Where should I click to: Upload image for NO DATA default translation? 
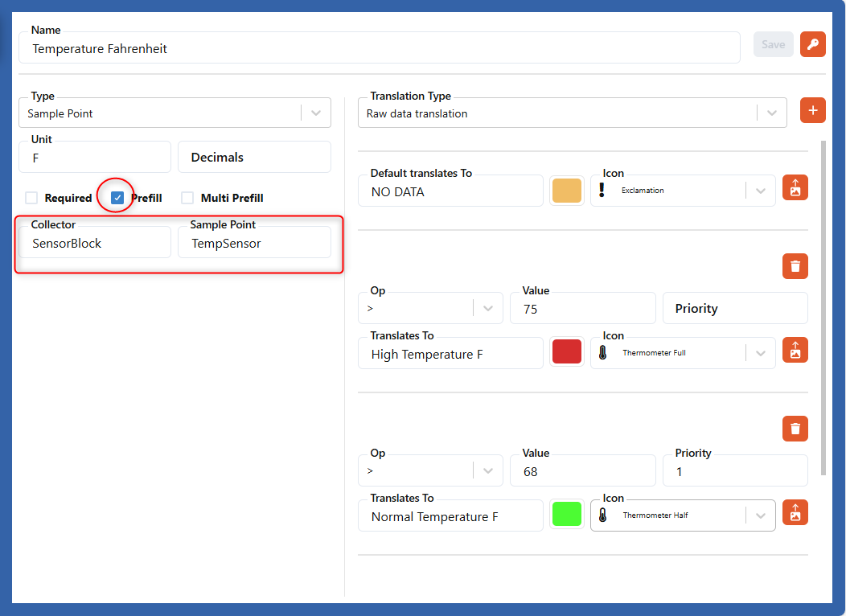pyautogui.click(x=795, y=188)
